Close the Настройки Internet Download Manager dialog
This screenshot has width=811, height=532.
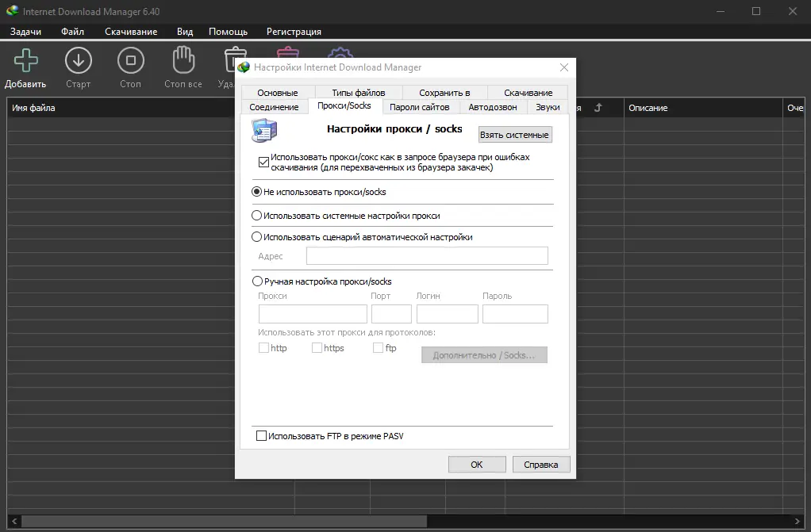[x=564, y=67]
